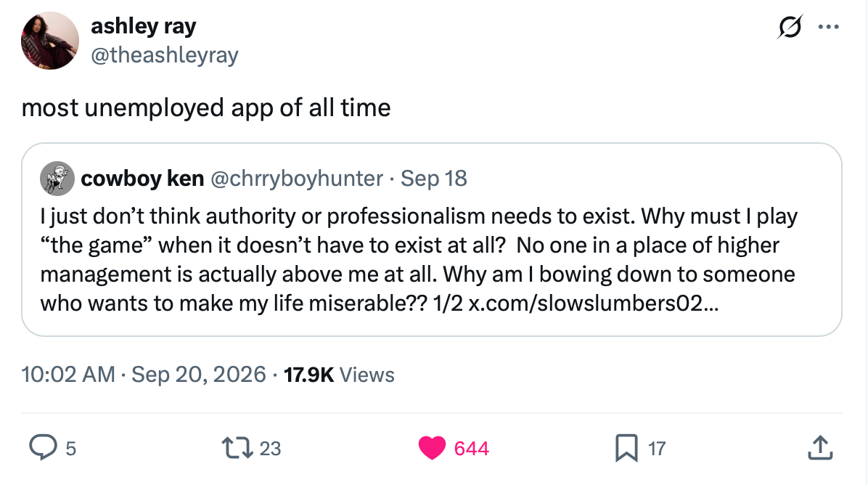The height and width of the screenshot is (485, 868).
Task: Click the ashley ray display name
Action: (144, 26)
